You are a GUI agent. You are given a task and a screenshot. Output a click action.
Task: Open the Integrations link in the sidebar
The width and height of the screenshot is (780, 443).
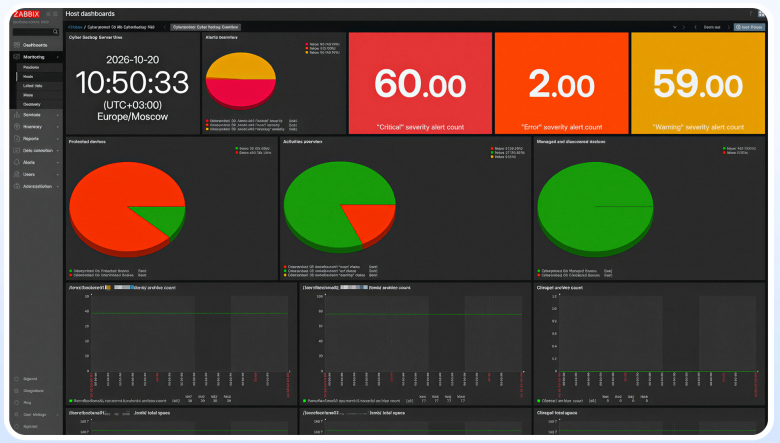coord(33,391)
